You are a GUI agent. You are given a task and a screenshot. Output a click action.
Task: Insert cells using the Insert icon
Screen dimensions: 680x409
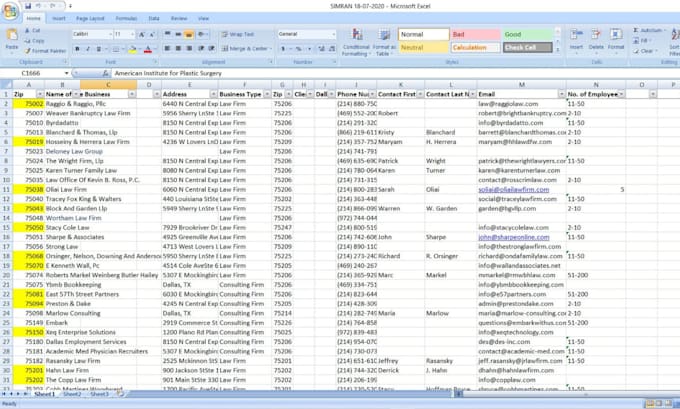(576, 40)
